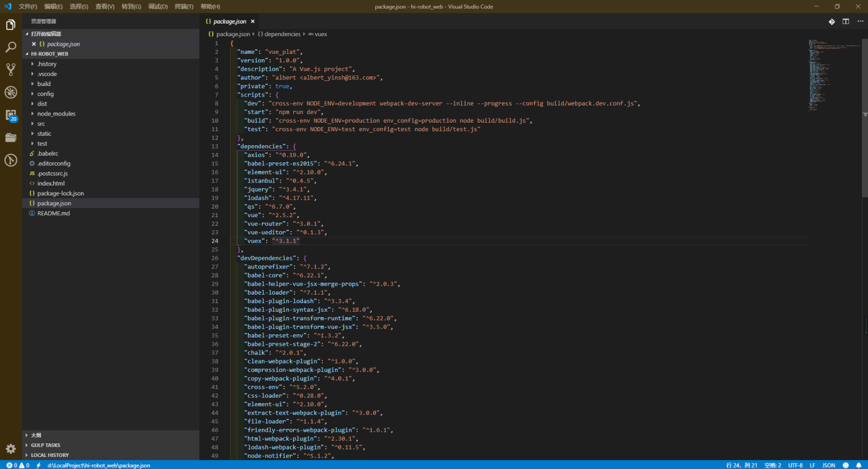Click the file path in status bar
Screen dimensions: 868x469
tap(99, 465)
